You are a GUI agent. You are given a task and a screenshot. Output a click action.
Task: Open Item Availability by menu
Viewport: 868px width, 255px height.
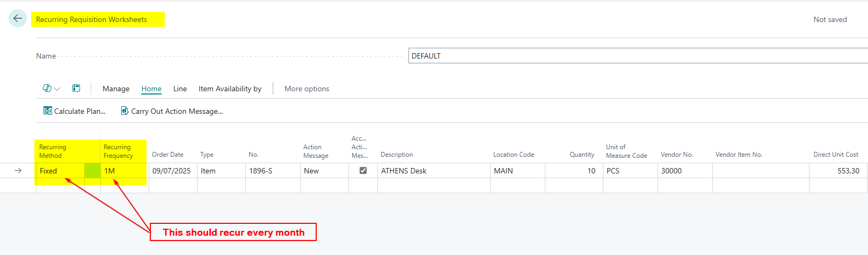(x=230, y=89)
